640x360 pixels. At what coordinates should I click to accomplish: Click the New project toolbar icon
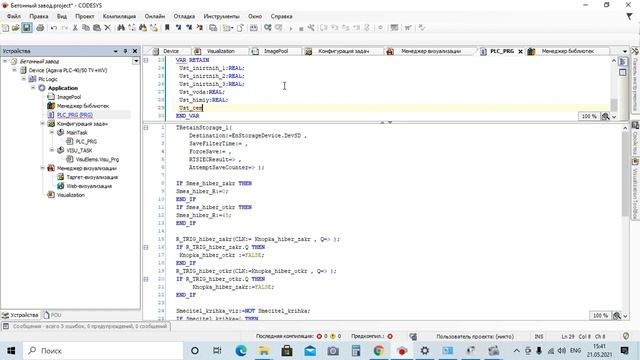pos(6,28)
